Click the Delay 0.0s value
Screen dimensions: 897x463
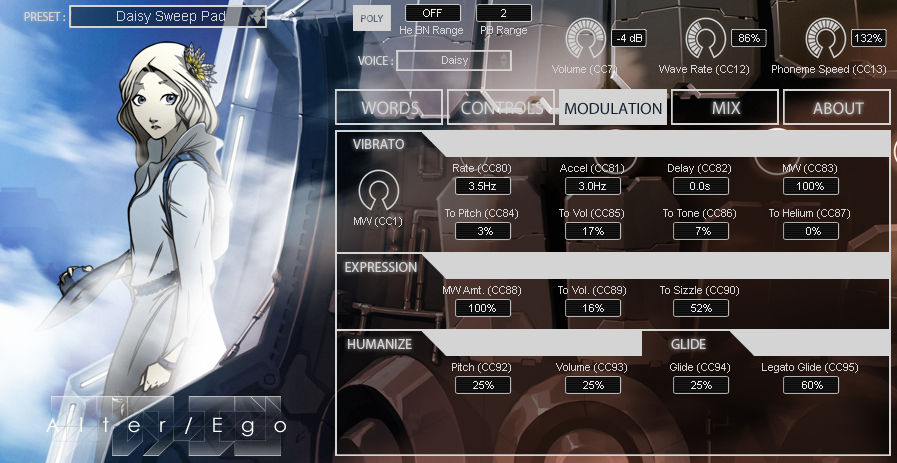[701, 186]
